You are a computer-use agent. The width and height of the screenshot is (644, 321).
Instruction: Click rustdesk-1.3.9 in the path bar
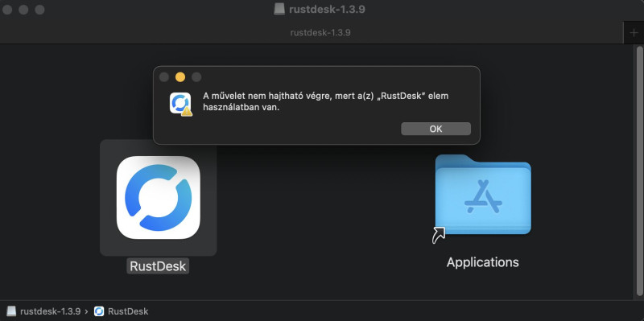pos(50,311)
